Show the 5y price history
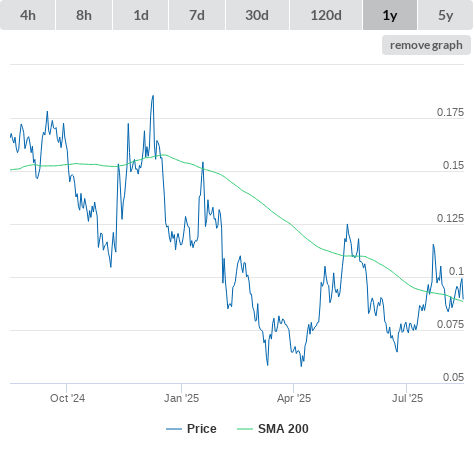This screenshot has width=474, height=455. [446, 15]
